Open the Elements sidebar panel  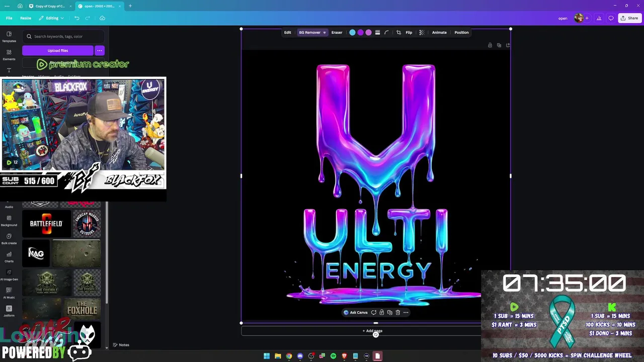[x=9, y=55]
